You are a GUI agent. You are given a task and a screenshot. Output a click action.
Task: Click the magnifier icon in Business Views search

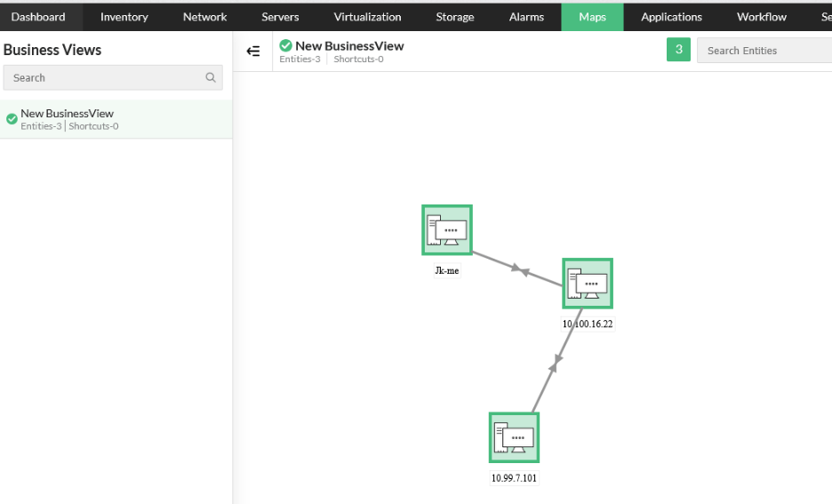(x=211, y=77)
